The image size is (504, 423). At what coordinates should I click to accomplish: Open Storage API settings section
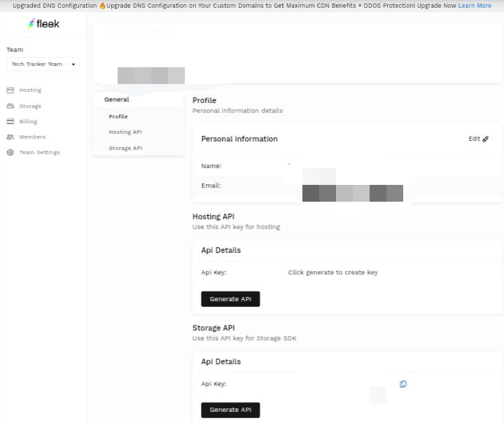(125, 148)
